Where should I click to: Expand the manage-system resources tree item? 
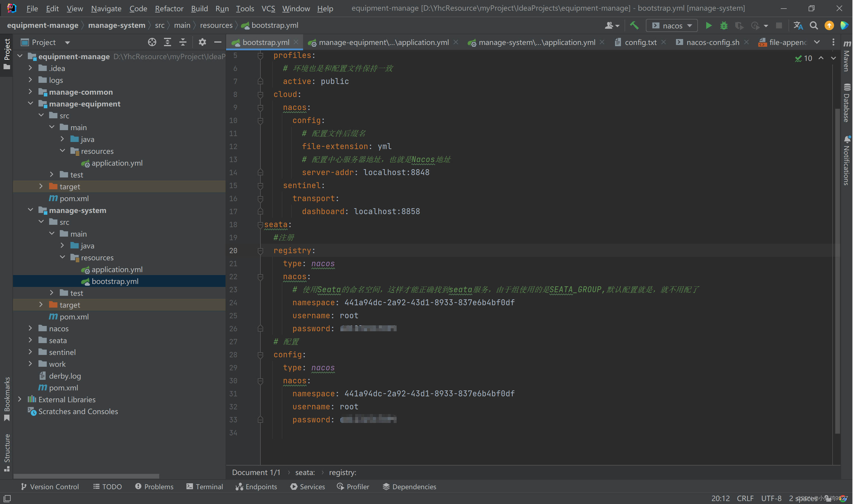pos(64,257)
